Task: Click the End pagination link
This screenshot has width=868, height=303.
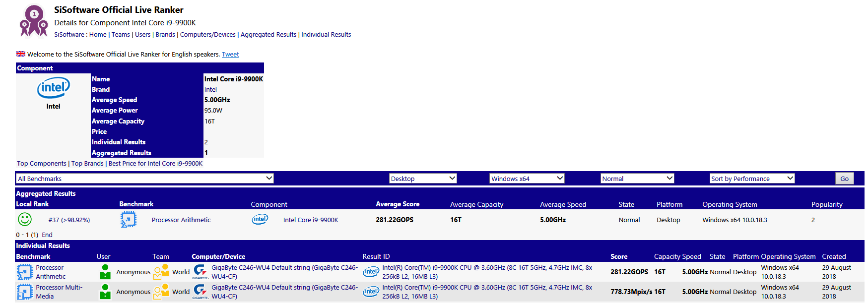Action: (x=47, y=235)
